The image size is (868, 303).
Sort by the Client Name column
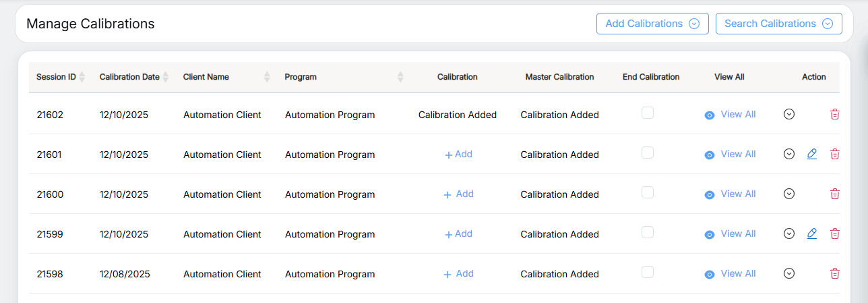click(267, 77)
